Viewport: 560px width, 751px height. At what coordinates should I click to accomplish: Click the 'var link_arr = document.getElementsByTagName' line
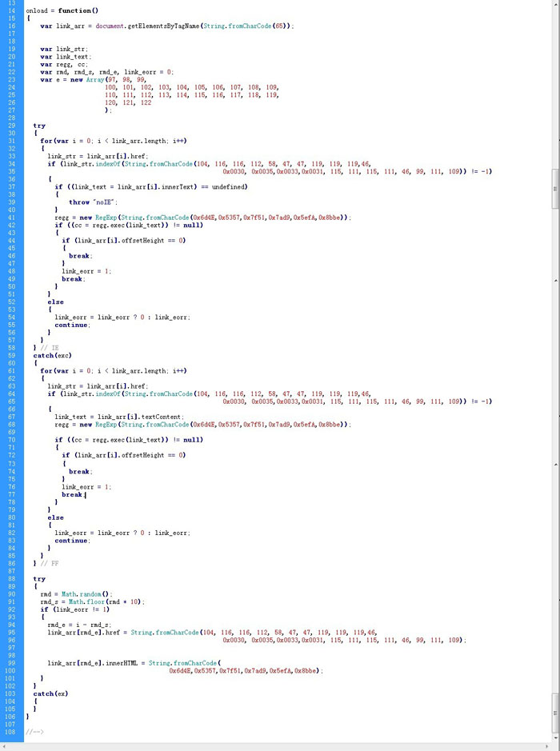point(167,26)
